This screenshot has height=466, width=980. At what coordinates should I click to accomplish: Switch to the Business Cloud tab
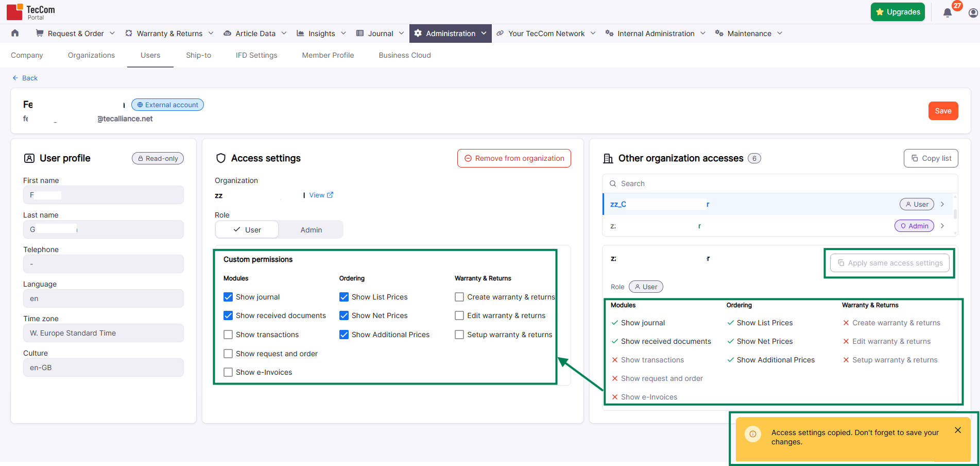405,55
